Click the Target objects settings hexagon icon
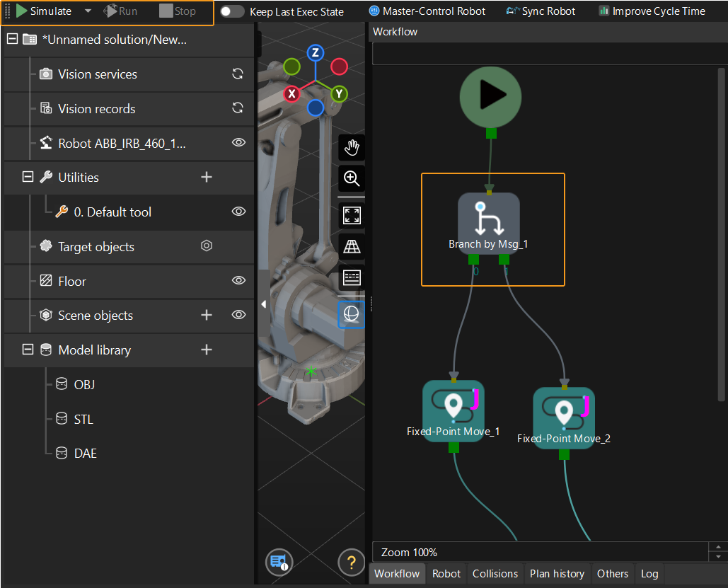The width and height of the screenshot is (728, 588). (207, 246)
